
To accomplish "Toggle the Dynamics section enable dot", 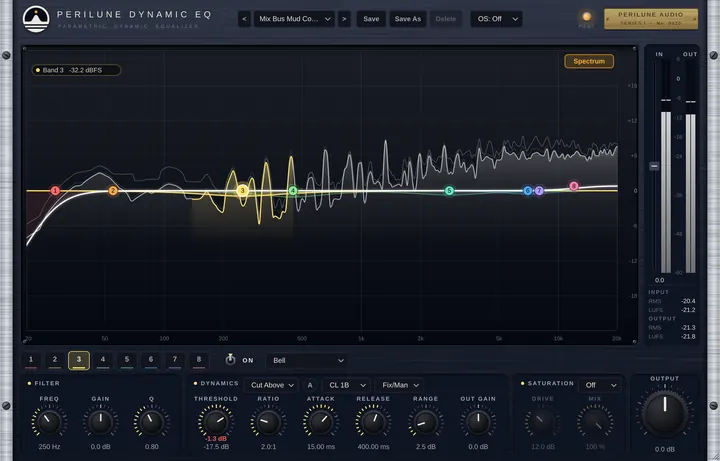I will (x=195, y=383).
